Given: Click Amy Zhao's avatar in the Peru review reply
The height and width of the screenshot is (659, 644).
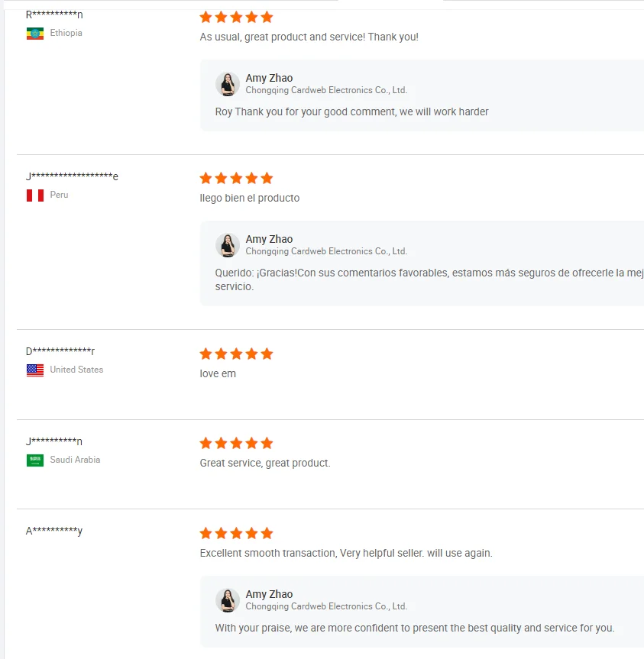Looking at the screenshot, I should tap(228, 245).
